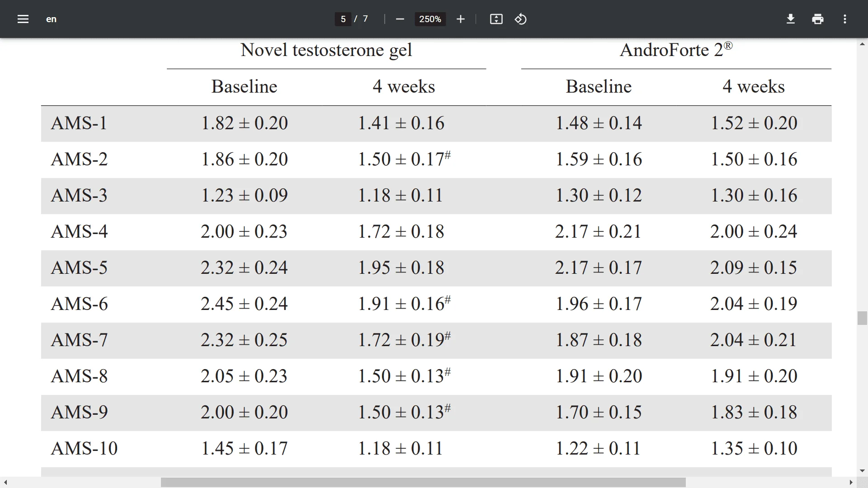Click the 250% zoom level field
Image resolution: width=868 pixels, height=488 pixels.
(x=430, y=19)
